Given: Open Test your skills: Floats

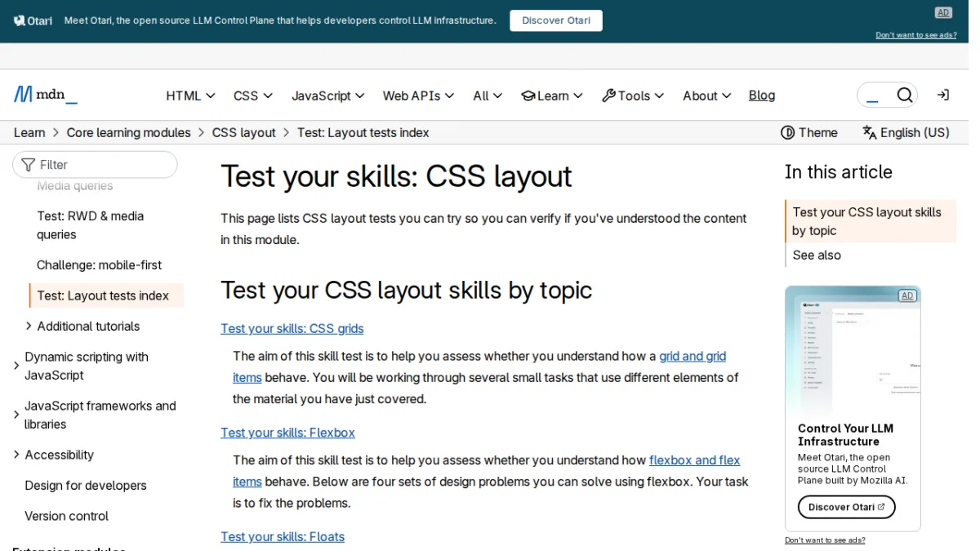Looking at the screenshot, I should (x=283, y=536).
